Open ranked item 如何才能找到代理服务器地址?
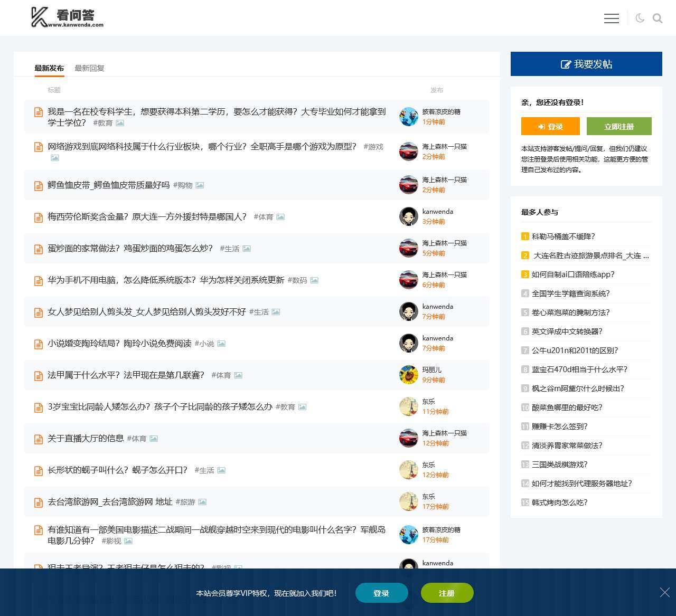 (x=582, y=484)
